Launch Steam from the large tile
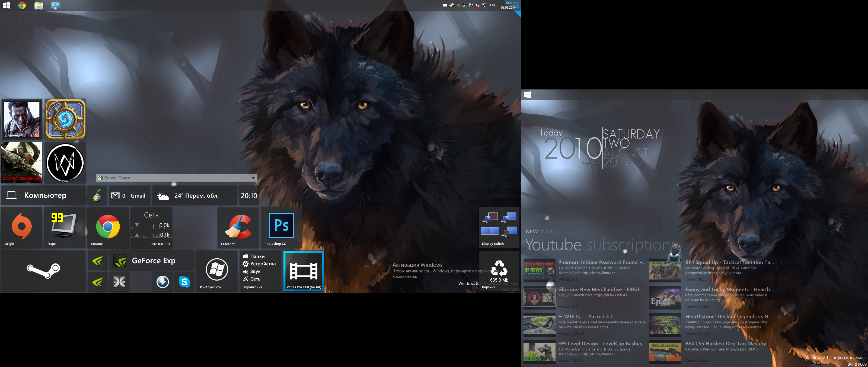The image size is (868, 367). [43, 271]
